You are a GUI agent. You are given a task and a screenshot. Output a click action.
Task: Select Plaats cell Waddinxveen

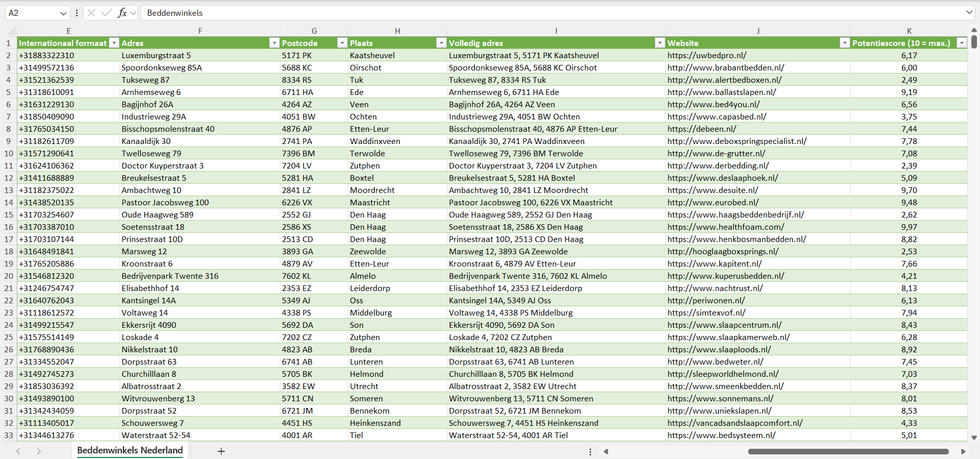(x=397, y=141)
